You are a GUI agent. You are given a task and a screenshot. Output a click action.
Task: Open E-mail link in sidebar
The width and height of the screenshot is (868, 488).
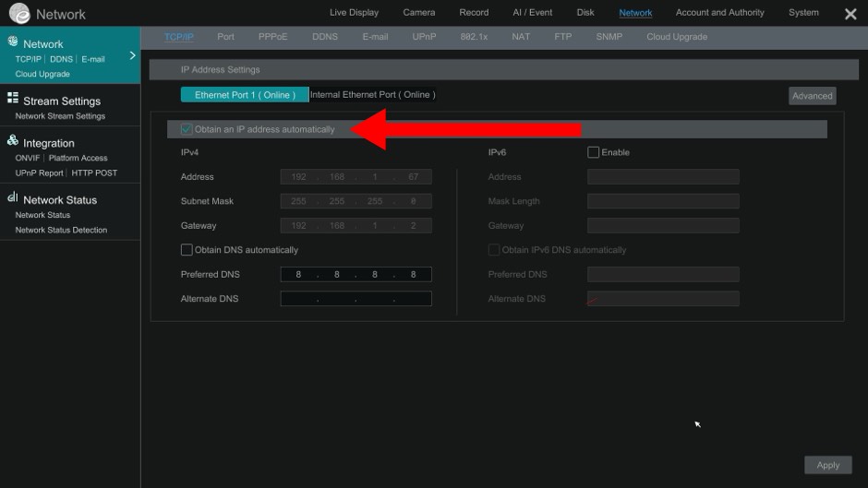point(93,59)
